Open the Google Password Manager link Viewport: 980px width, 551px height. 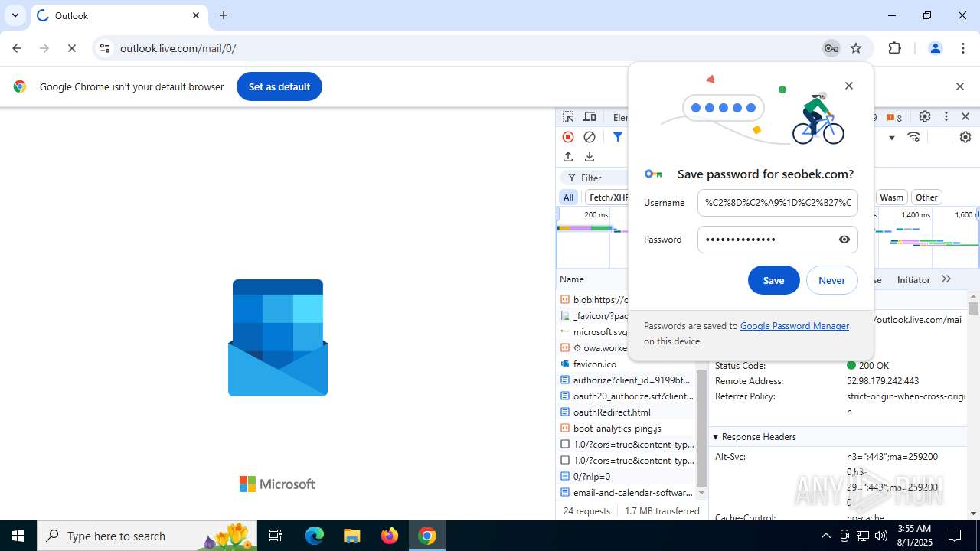click(x=794, y=326)
